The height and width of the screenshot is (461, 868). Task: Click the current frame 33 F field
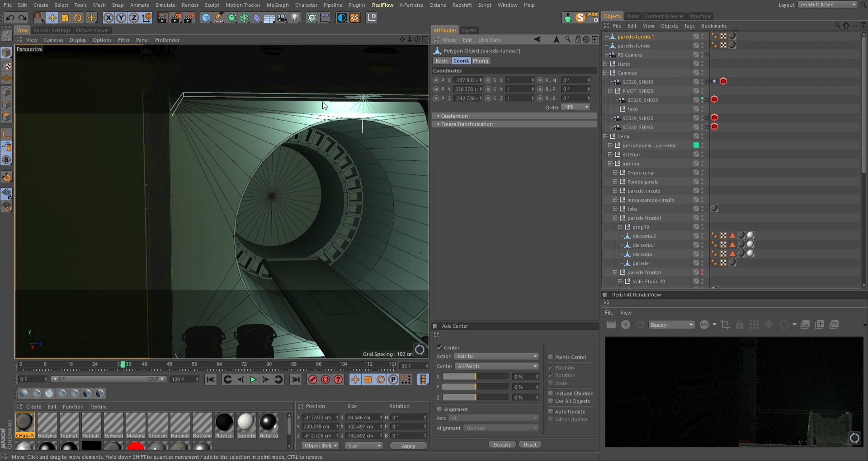coord(414,366)
